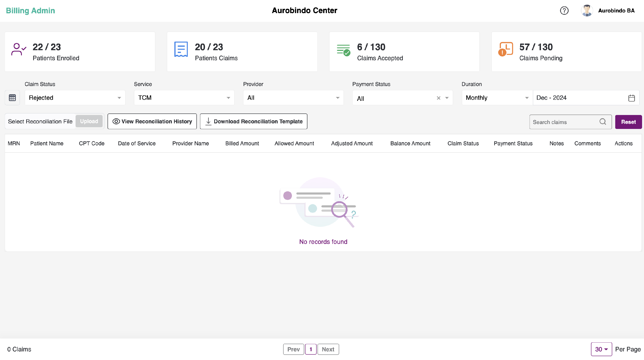This screenshot has height=360, width=644.
Task: Click View Reconciliation History button
Action: 152,121
